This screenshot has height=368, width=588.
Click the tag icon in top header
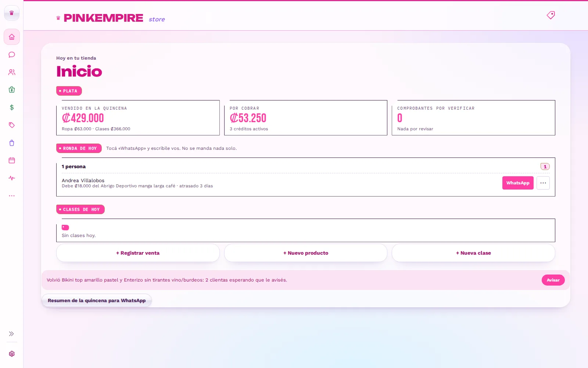coord(551,15)
